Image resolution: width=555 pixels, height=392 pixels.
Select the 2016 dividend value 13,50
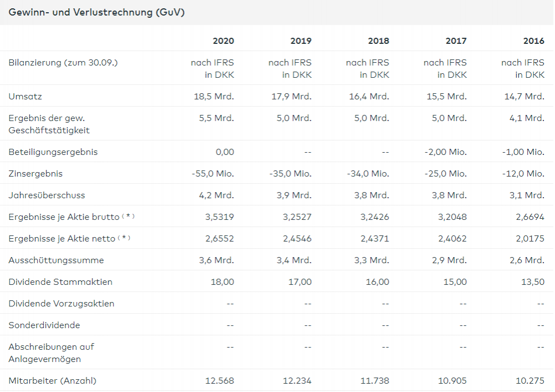pyautogui.click(x=533, y=282)
